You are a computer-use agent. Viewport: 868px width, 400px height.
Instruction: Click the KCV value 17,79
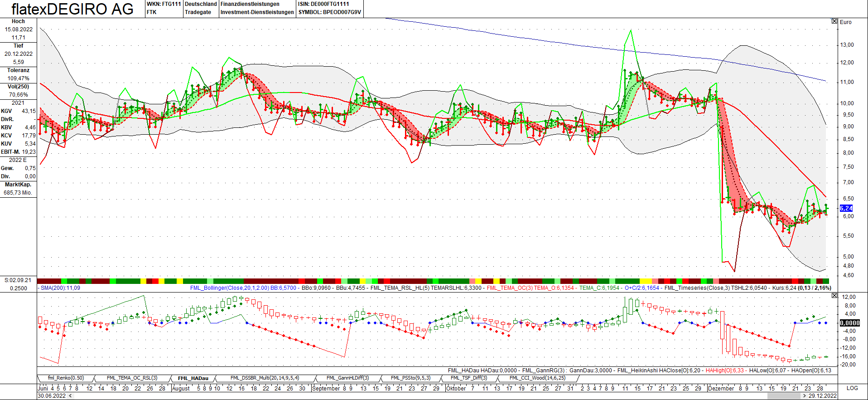tap(29, 136)
